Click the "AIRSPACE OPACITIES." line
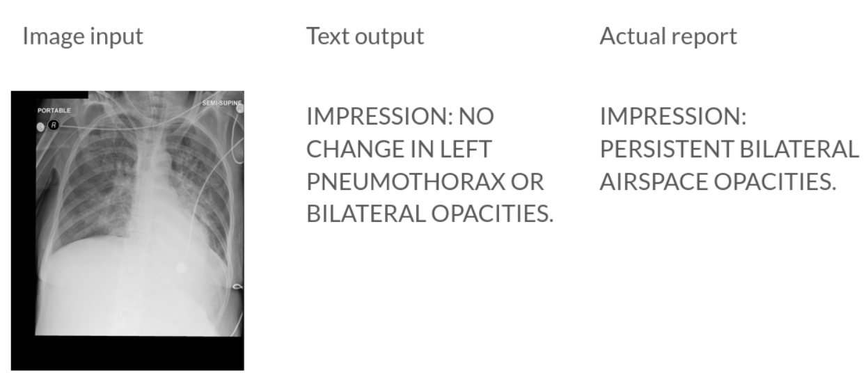 pyautogui.click(x=718, y=182)
